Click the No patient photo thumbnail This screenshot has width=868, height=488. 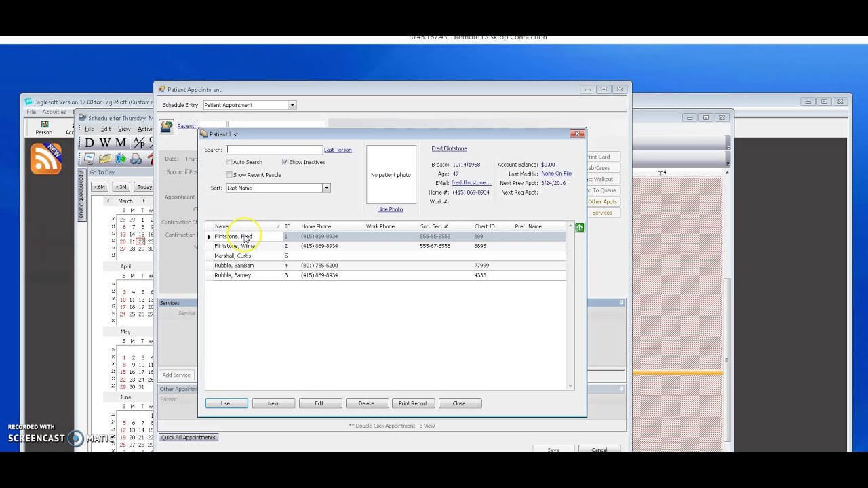click(391, 175)
